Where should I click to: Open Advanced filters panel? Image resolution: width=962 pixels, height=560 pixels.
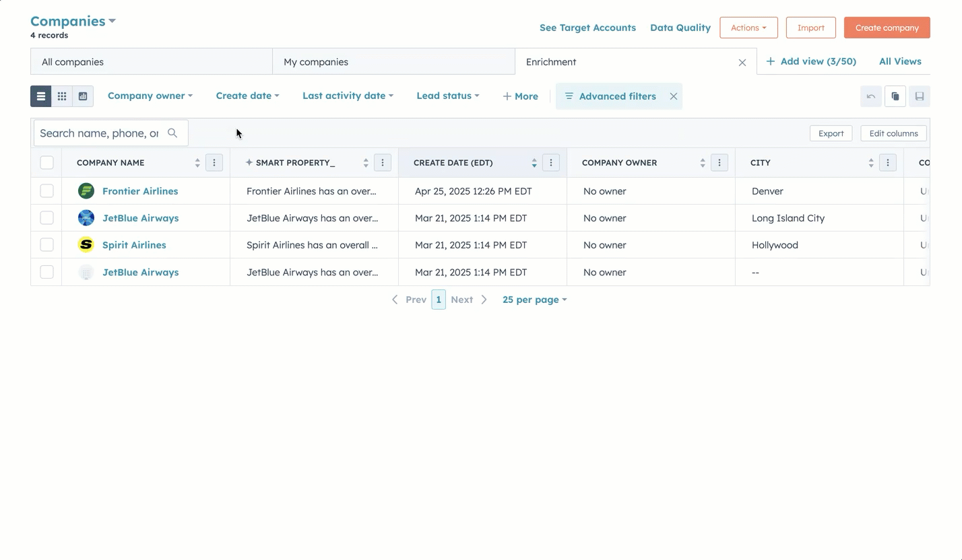click(610, 96)
